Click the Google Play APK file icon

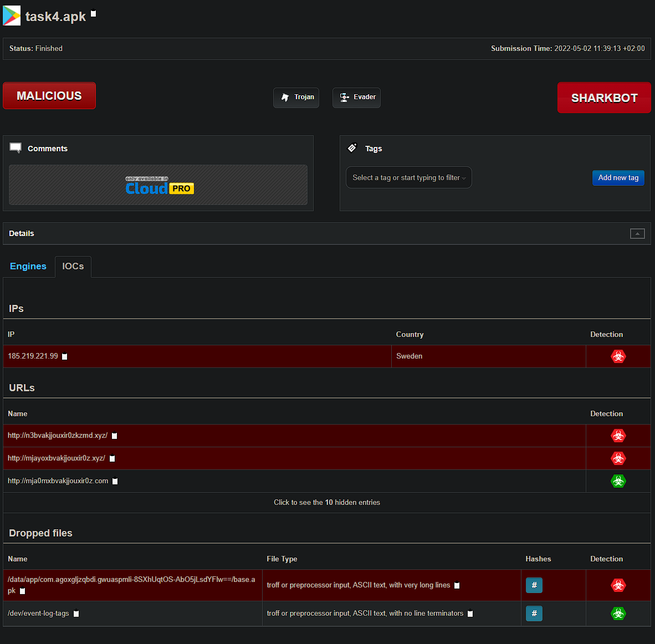[x=12, y=16]
